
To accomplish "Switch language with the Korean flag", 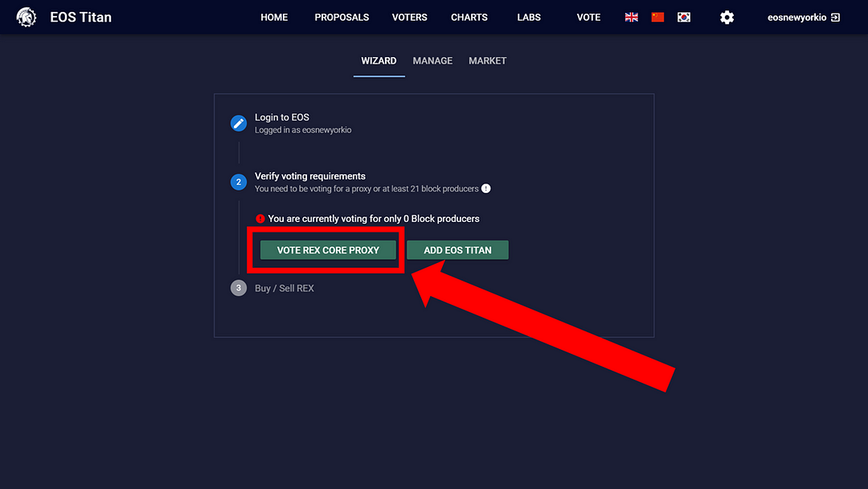I will click(684, 17).
